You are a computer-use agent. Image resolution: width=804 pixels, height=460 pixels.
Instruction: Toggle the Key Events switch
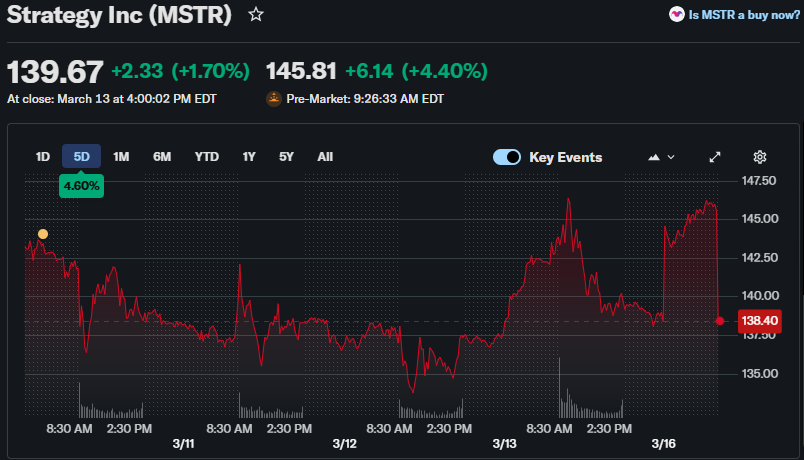507,157
